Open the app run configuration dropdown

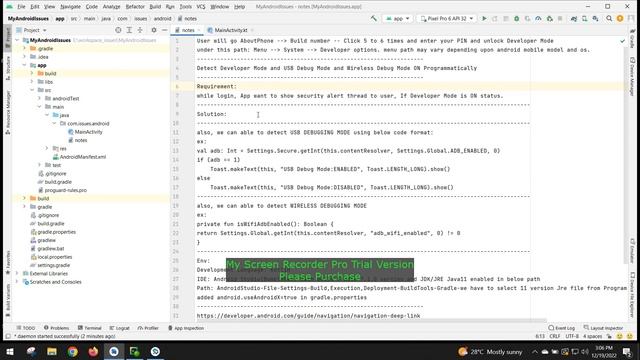397,18
